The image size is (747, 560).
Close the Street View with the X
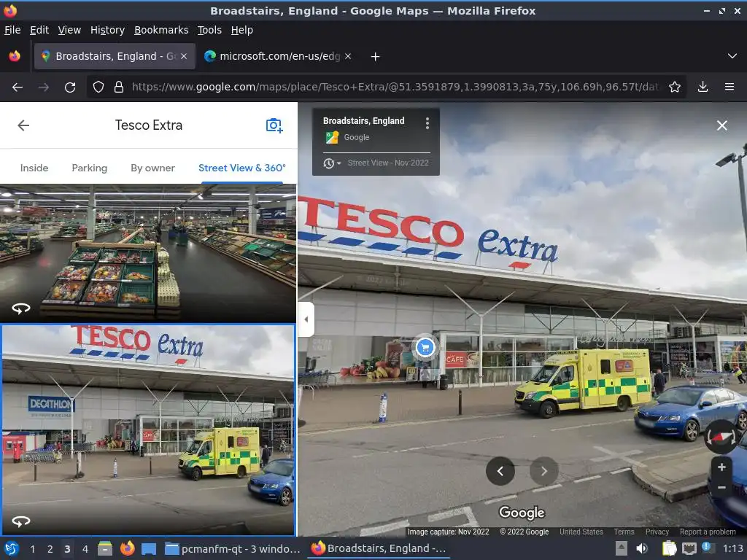click(721, 125)
